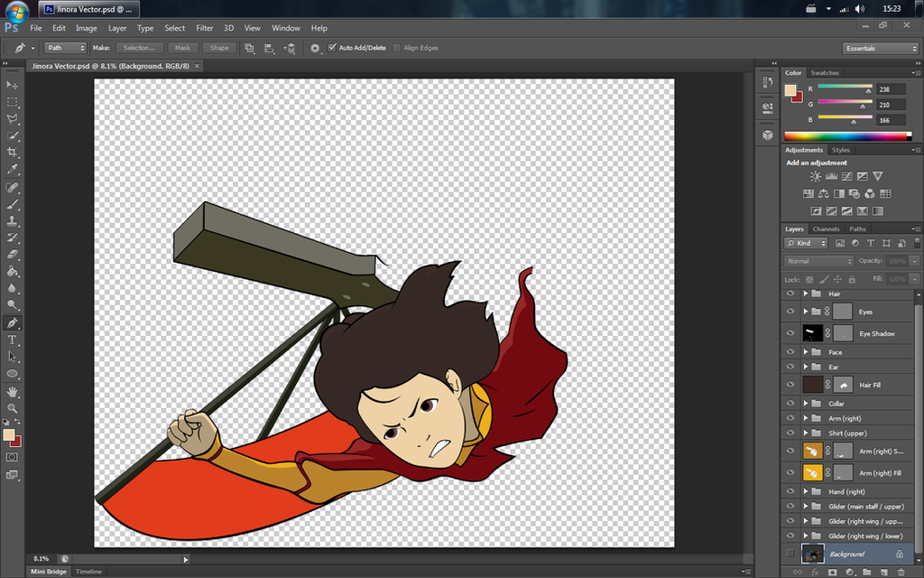Toggle Quick Mask mode icon

click(12, 457)
